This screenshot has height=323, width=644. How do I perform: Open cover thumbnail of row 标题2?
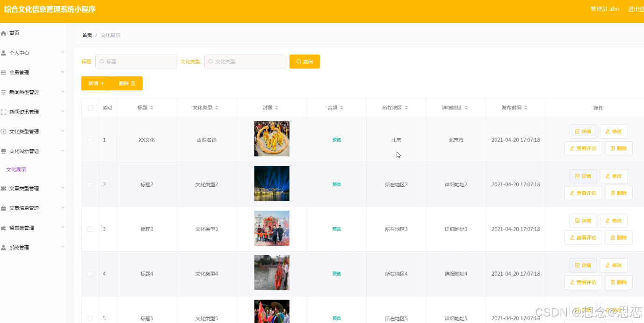[x=272, y=184]
